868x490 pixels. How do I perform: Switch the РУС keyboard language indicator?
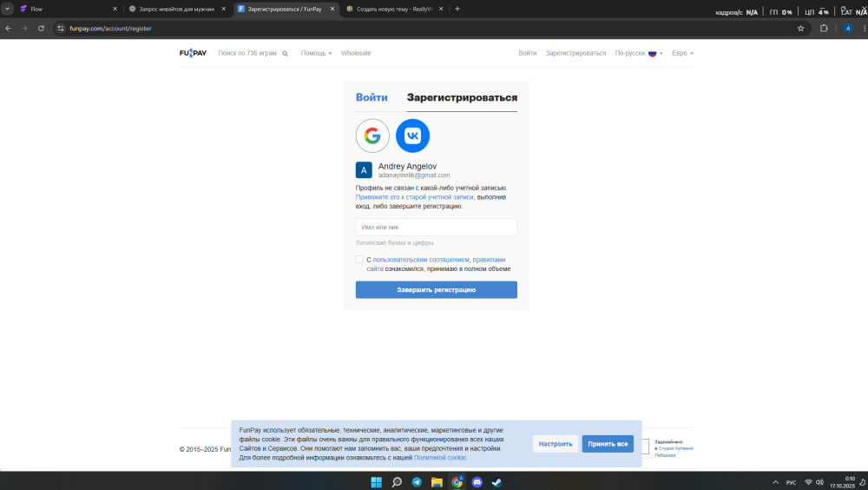pyautogui.click(x=791, y=483)
